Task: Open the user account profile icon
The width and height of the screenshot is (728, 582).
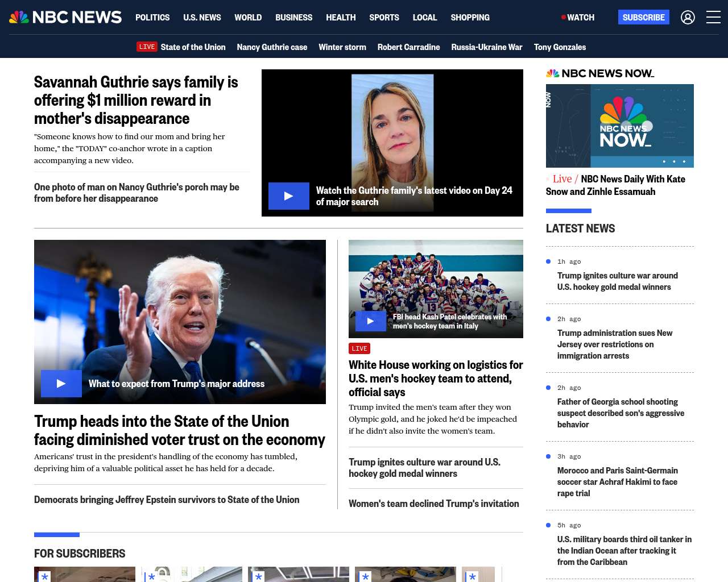Action: pos(688,18)
